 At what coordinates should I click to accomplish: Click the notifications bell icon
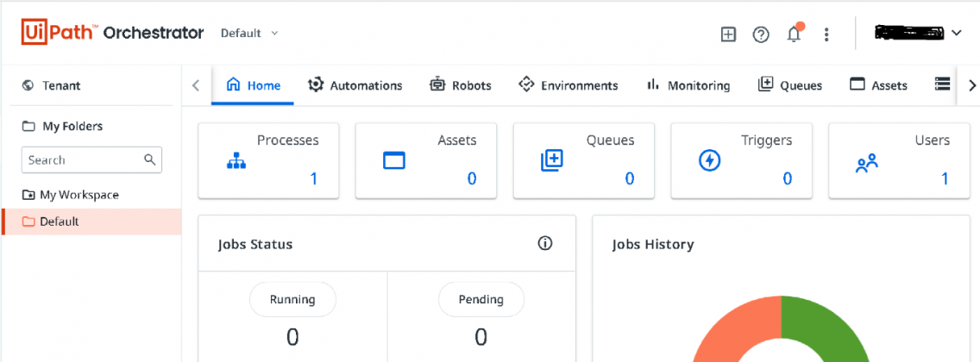794,34
